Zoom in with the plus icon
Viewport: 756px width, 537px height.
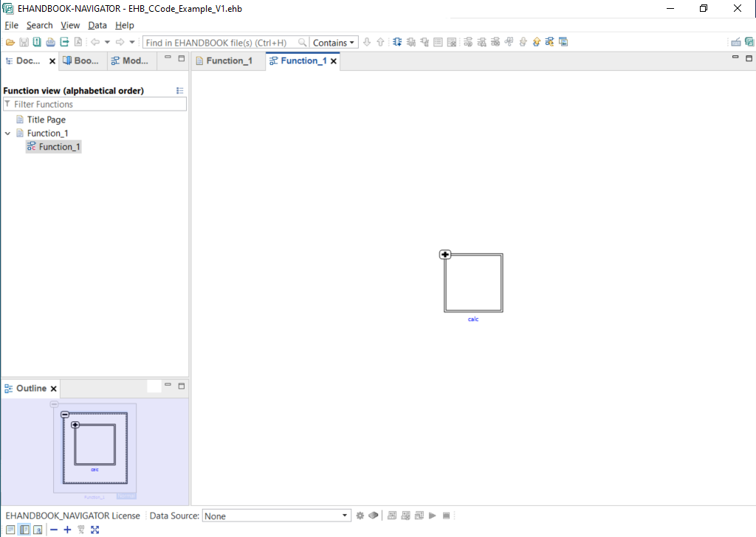point(67,530)
